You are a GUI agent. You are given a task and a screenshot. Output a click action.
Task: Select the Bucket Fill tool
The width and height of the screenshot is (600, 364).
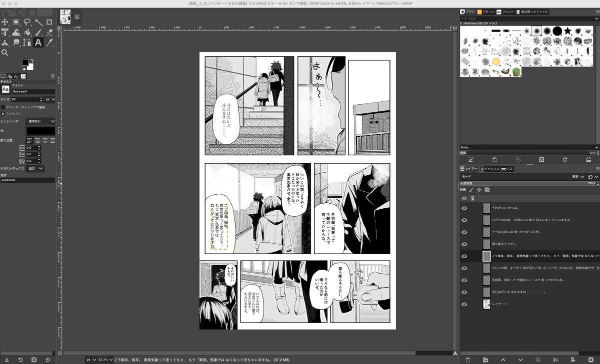[x=27, y=32]
